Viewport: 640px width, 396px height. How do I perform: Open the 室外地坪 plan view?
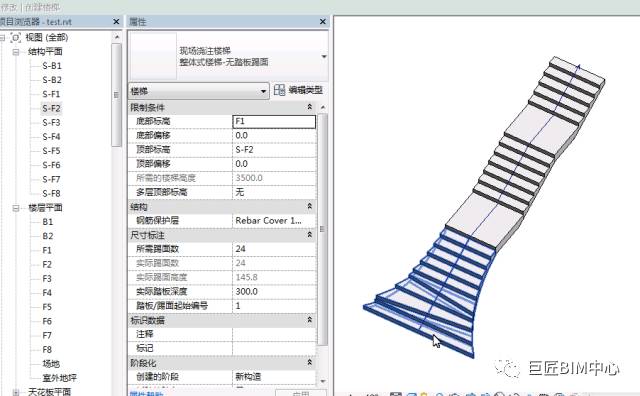60,378
